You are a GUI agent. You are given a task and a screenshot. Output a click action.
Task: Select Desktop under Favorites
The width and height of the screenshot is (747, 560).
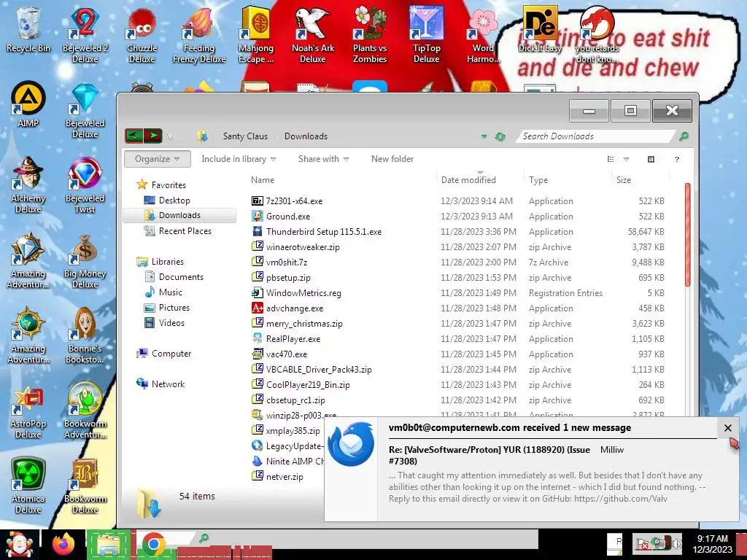coord(174,201)
